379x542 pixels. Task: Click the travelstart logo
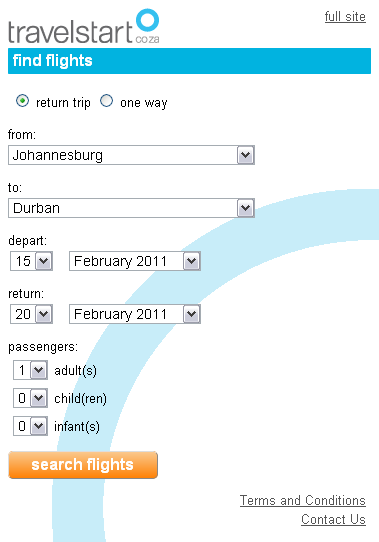(x=84, y=27)
